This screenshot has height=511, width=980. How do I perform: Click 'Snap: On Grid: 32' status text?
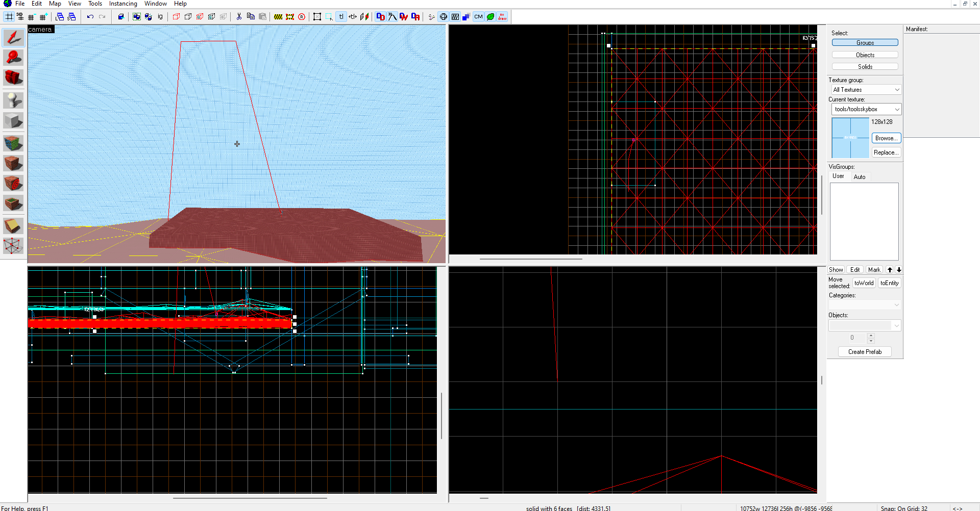click(x=904, y=508)
